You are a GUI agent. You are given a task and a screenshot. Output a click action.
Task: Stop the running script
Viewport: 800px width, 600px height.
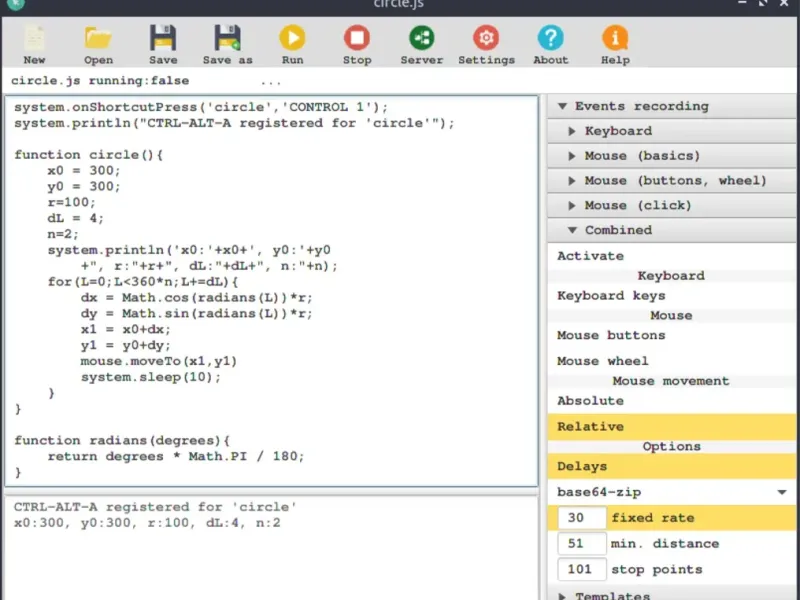click(x=357, y=38)
